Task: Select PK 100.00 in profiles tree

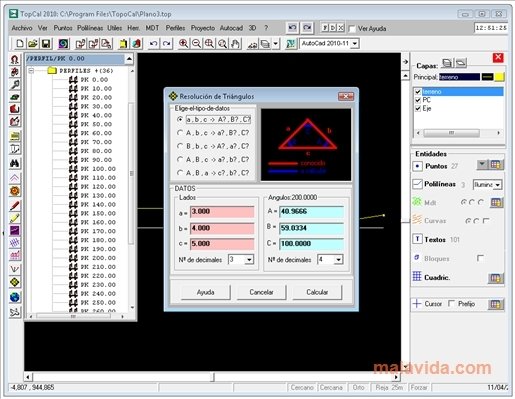Action: click(x=98, y=169)
